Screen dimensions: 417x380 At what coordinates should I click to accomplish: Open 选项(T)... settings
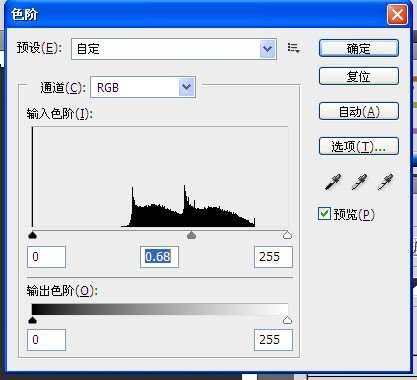point(359,146)
